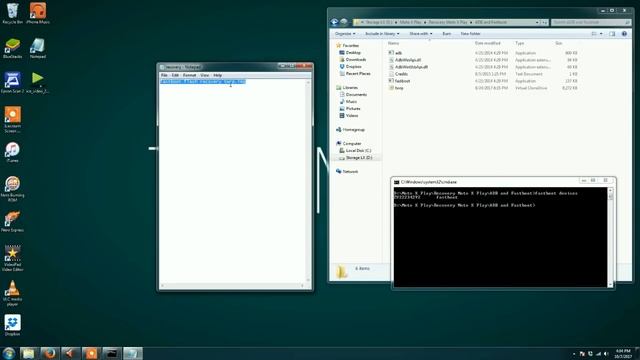Launch Firefox from the taskbar
Screen dimensions: 640x360
pyautogui.click(x=50, y=353)
